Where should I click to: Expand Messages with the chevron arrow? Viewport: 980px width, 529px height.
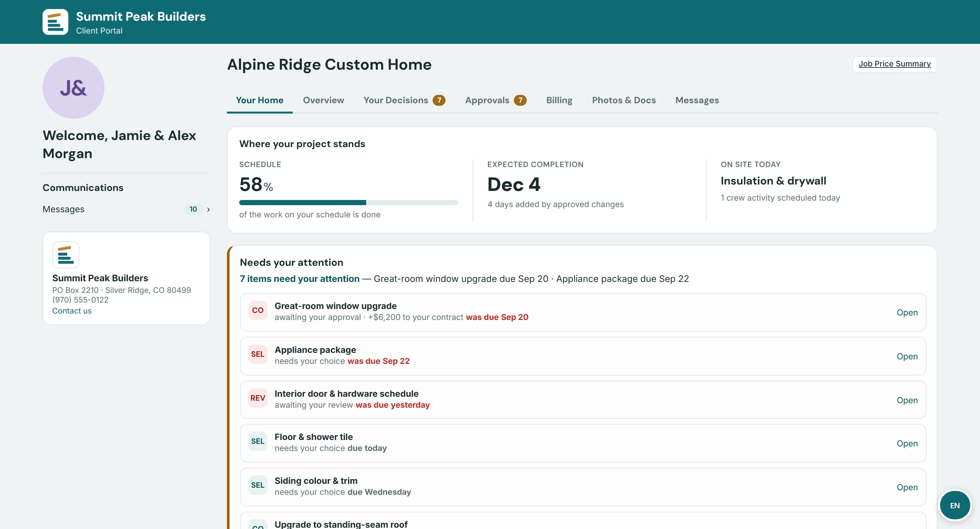coord(208,209)
